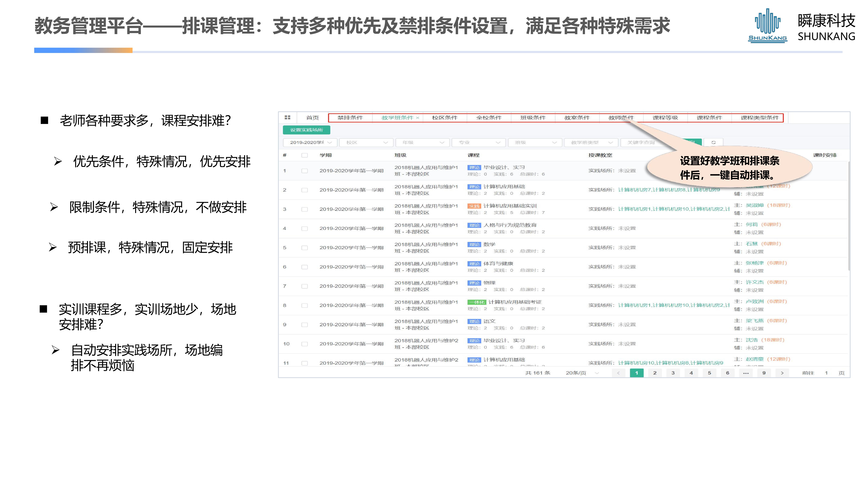Open the 教学班类型 filter dropdown
This screenshot has width=868, height=488.
591,142
